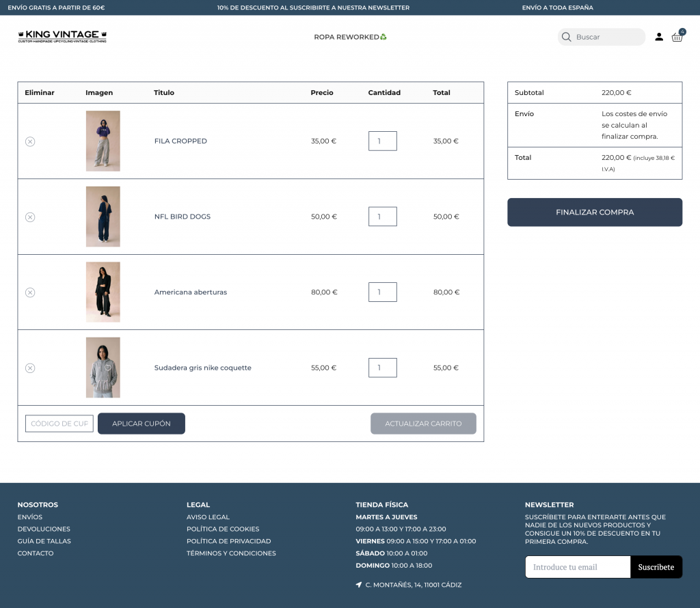
Task: Select quantity field for Americana aberturas
Action: point(382,292)
